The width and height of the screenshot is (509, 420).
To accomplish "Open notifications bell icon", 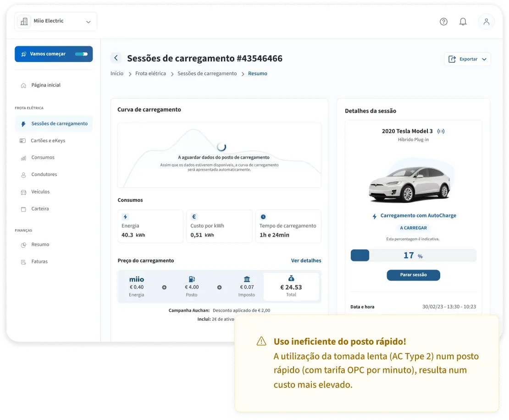I will [x=463, y=22].
